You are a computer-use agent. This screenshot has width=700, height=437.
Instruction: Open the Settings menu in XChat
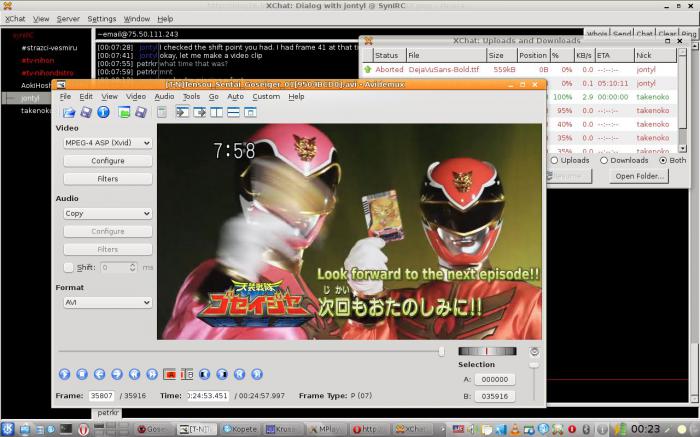102,19
